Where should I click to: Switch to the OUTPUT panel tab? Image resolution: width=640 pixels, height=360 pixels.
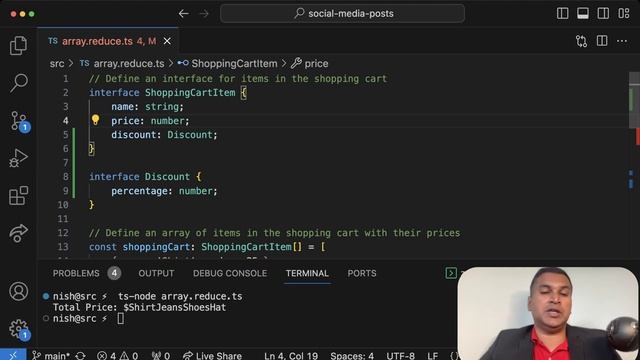point(156,273)
